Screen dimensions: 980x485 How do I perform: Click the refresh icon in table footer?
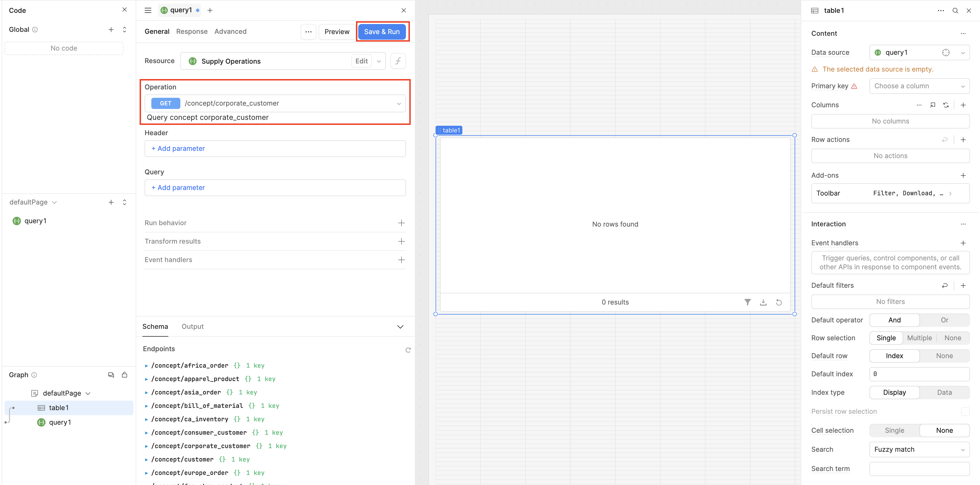tap(779, 302)
